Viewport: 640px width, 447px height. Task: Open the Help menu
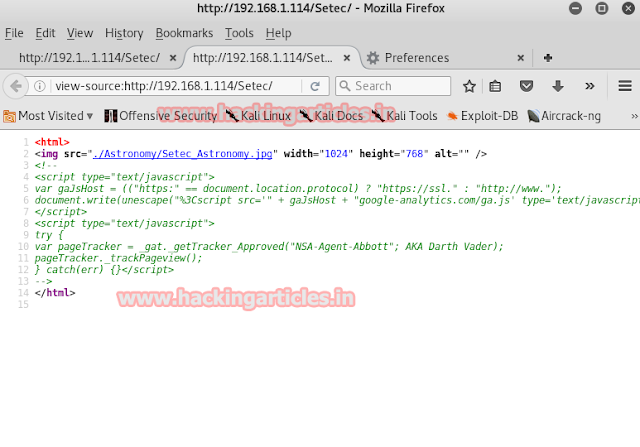(278, 33)
